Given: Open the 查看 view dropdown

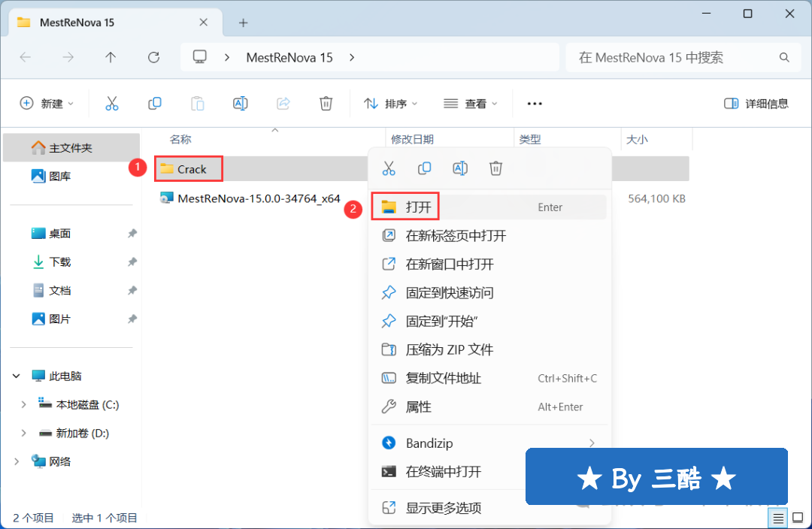Looking at the screenshot, I should pyautogui.click(x=470, y=104).
